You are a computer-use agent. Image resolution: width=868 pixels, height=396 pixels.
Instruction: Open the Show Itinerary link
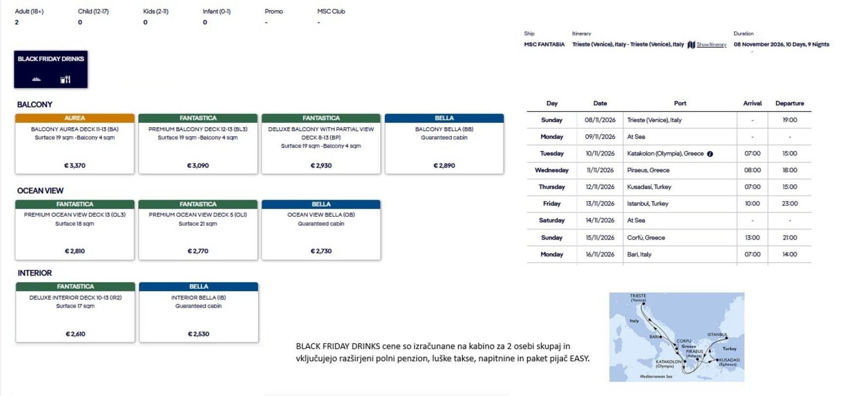click(711, 45)
